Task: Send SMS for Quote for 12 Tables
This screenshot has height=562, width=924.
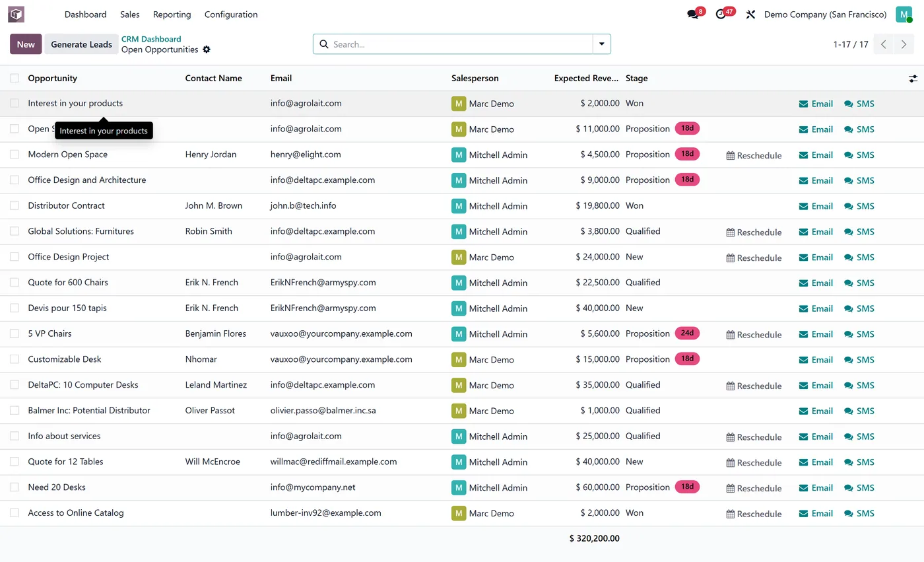Action: pyautogui.click(x=859, y=462)
